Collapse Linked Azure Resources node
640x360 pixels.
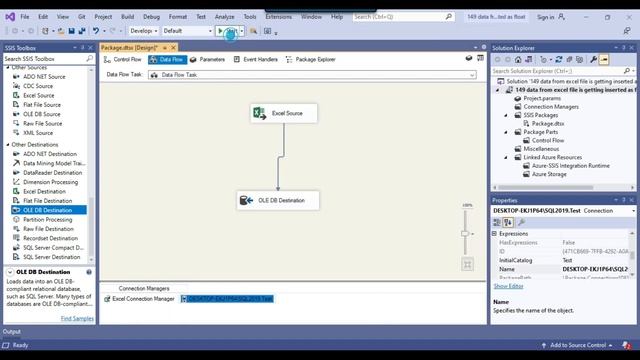(506, 158)
